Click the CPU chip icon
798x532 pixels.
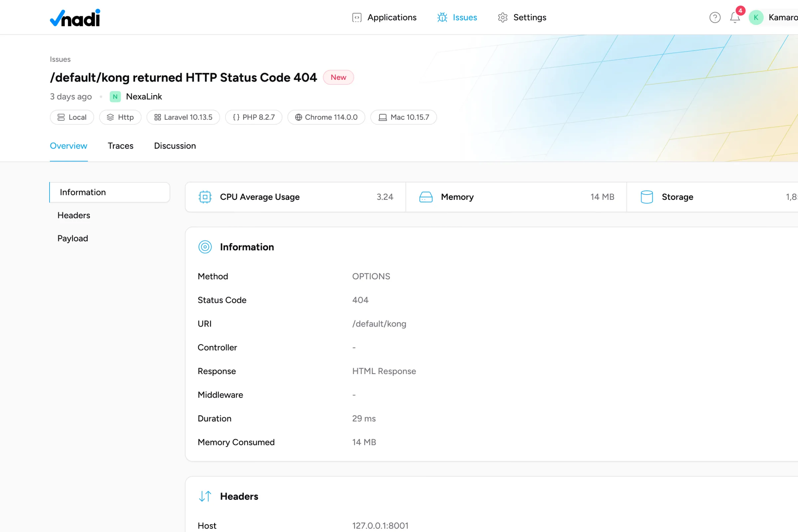(x=205, y=197)
